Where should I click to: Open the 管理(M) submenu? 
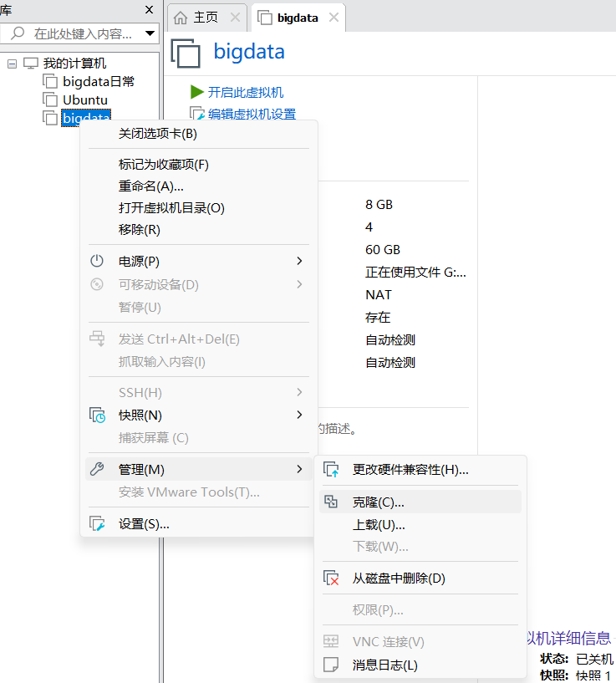(x=199, y=469)
